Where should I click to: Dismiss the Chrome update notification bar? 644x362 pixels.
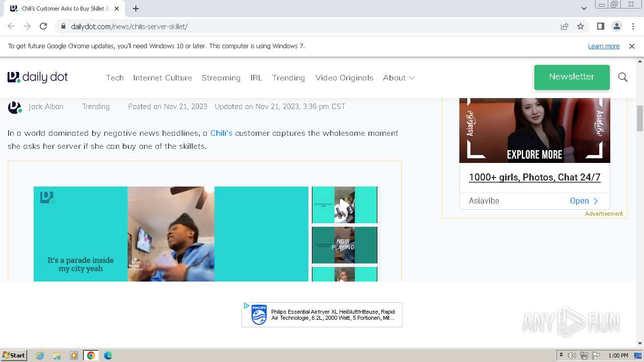pyautogui.click(x=632, y=46)
